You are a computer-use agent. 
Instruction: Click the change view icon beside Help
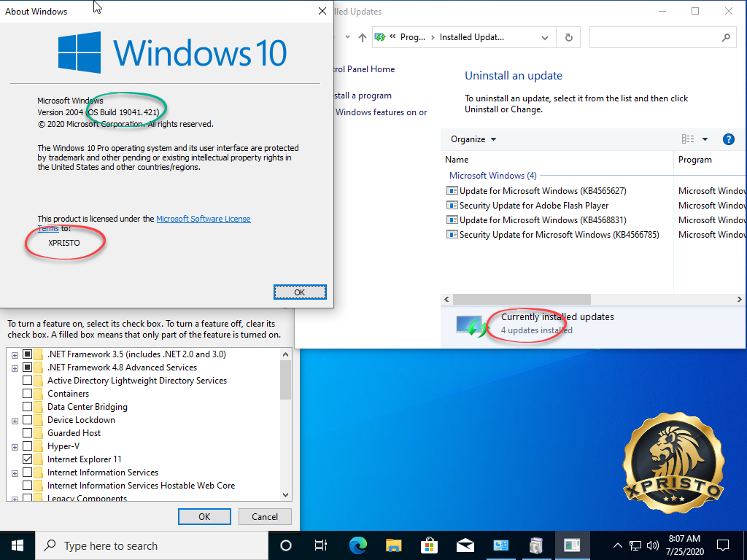tap(688, 139)
